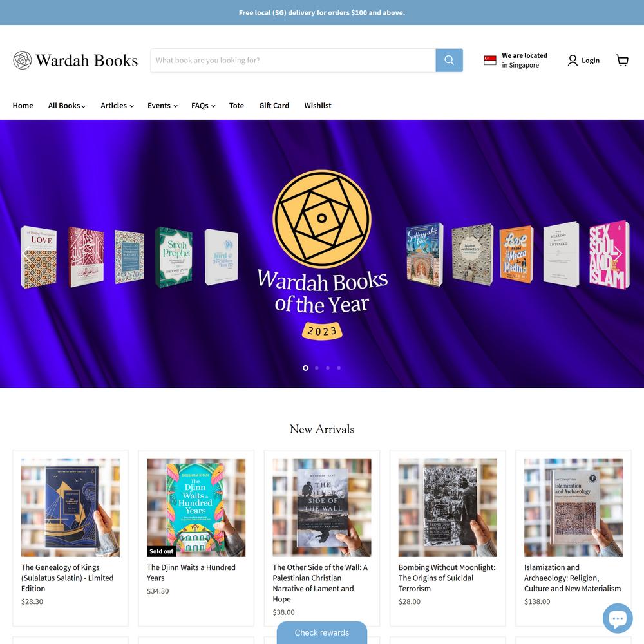This screenshot has width=644, height=644.
Task: Open The Genealogy of Kings title link
Action: [x=68, y=578]
